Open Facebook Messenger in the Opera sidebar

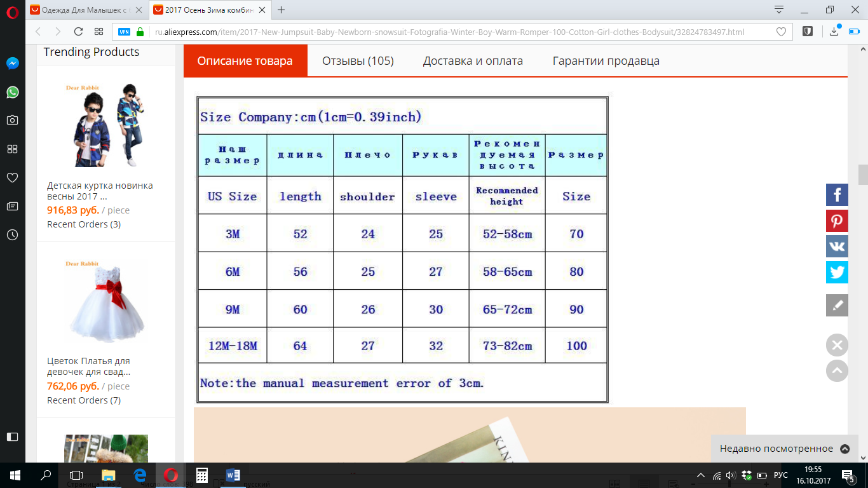tap(12, 64)
